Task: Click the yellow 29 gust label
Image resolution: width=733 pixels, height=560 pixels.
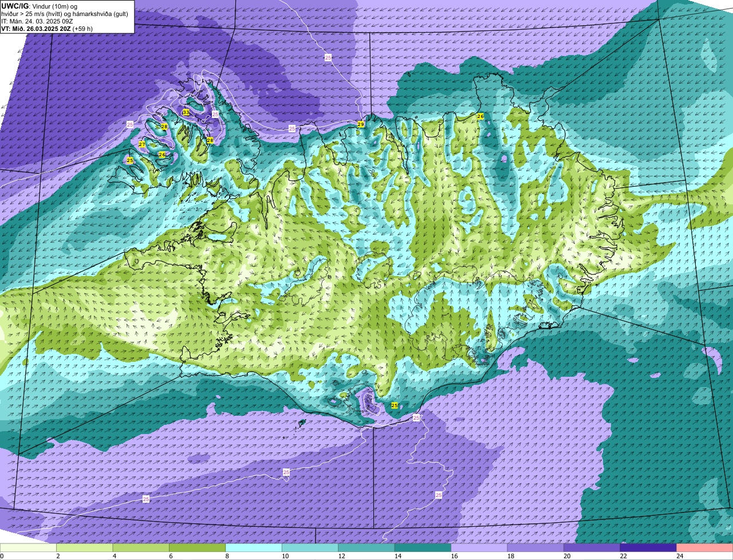Action: (x=361, y=124)
